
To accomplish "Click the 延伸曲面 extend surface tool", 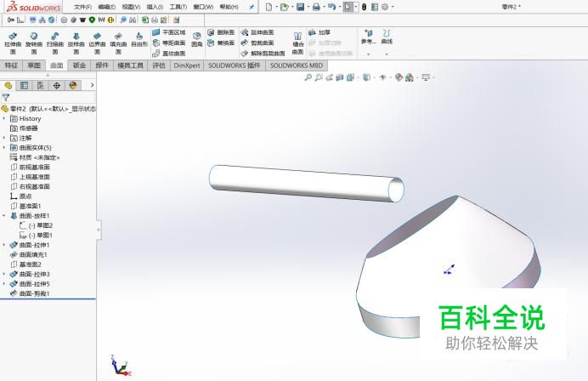I will click(257, 32).
